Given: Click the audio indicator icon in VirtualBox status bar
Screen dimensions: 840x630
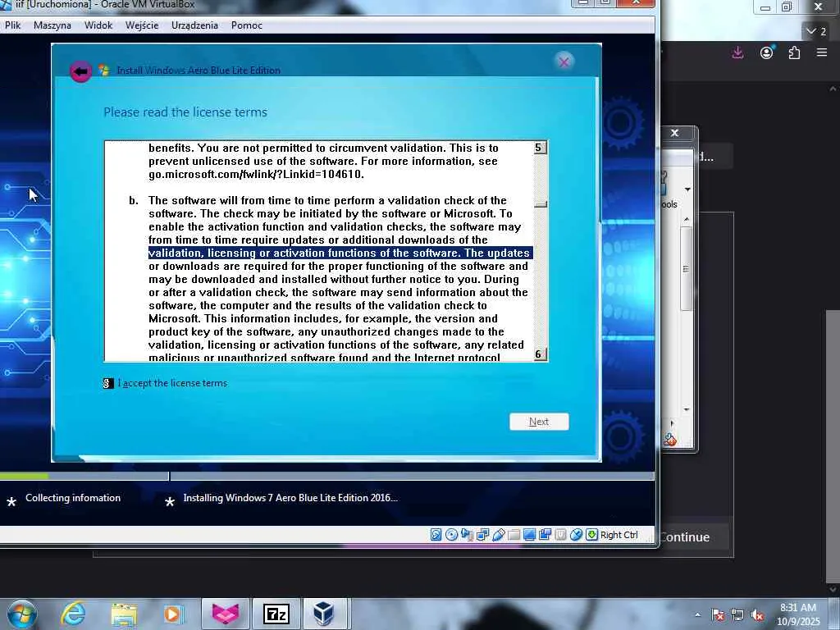Looking at the screenshot, I should point(467,535).
